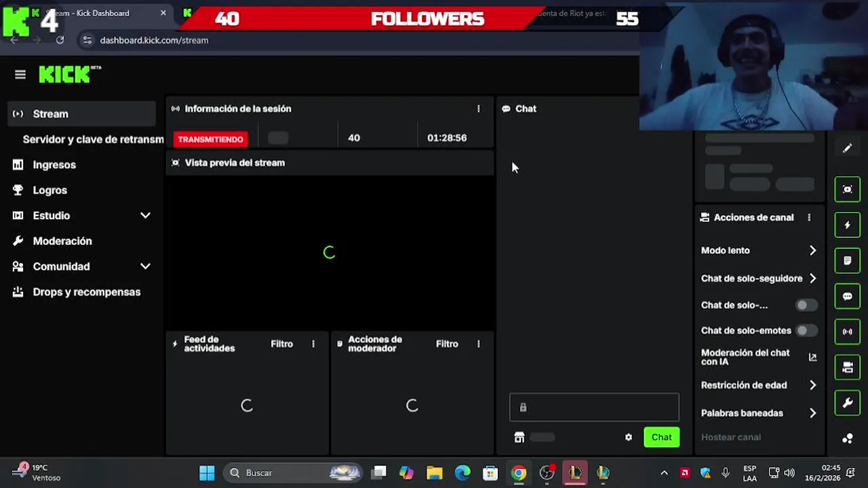Image resolution: width=868 pixels, height=488 pixels.
Task: Click the stream preview video area
Action: [330, 252]
